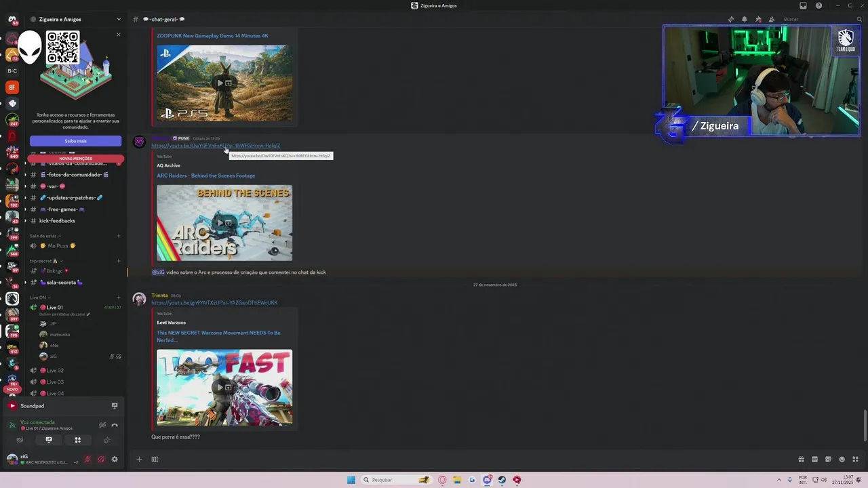Open ARC Raiders Behind the Scenes link
Viewport: 868px width, 488px height.
tap(206, 176)
